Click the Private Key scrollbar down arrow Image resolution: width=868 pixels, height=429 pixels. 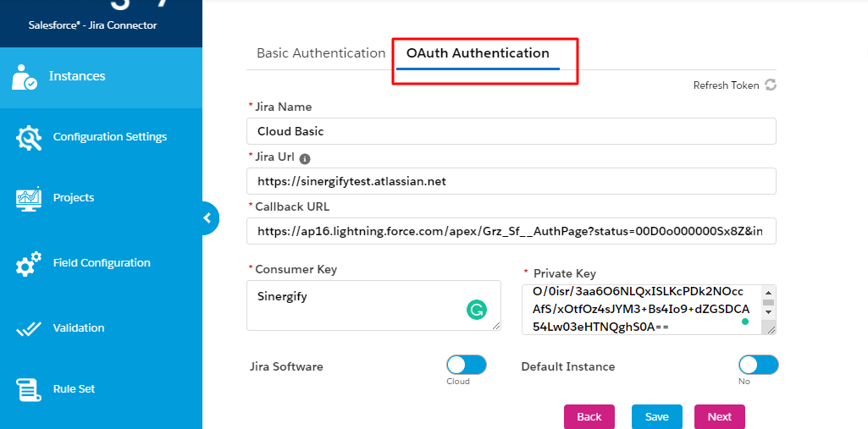click(x=768, y=312)
